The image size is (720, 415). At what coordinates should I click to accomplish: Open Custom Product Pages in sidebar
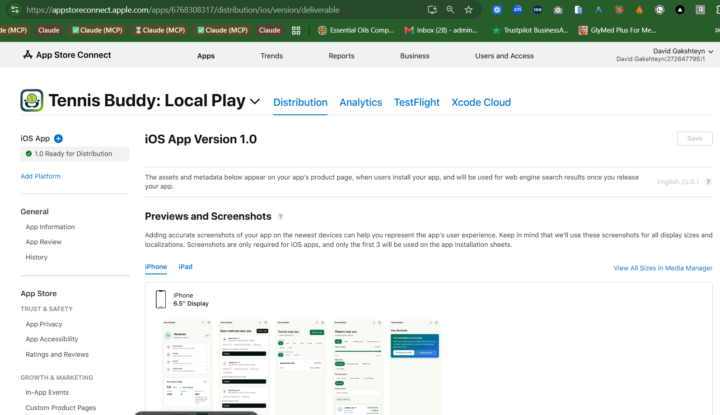tap(61, 408)
